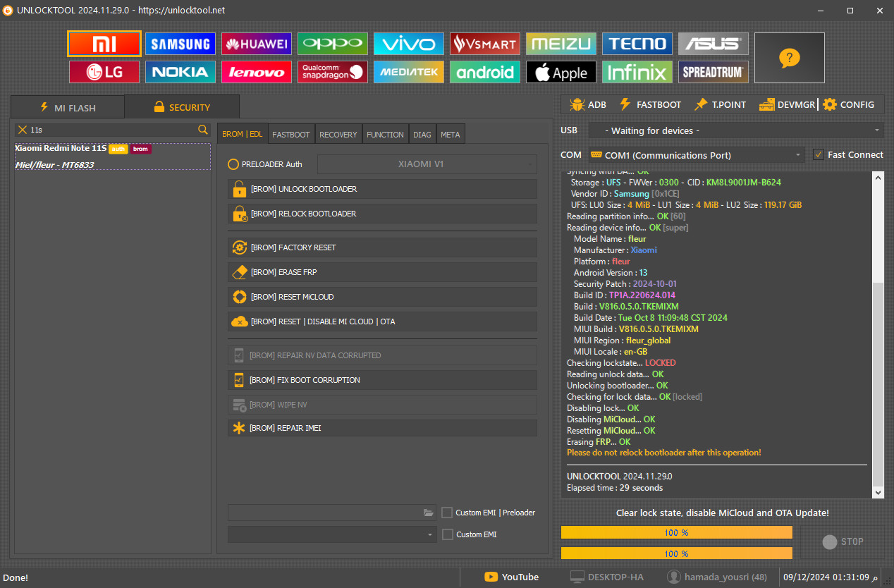Select the ASUS brand icon
The width and height of the screenshot is (894, 588).
(x=714, y=44)
